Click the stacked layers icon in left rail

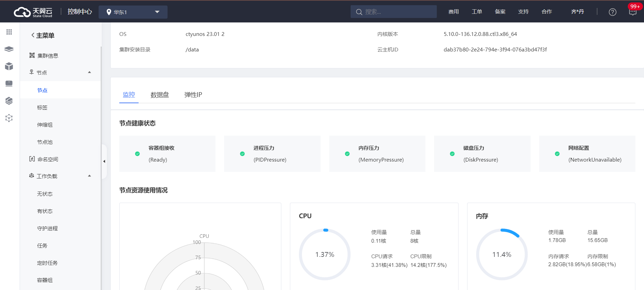pos(9,49)
